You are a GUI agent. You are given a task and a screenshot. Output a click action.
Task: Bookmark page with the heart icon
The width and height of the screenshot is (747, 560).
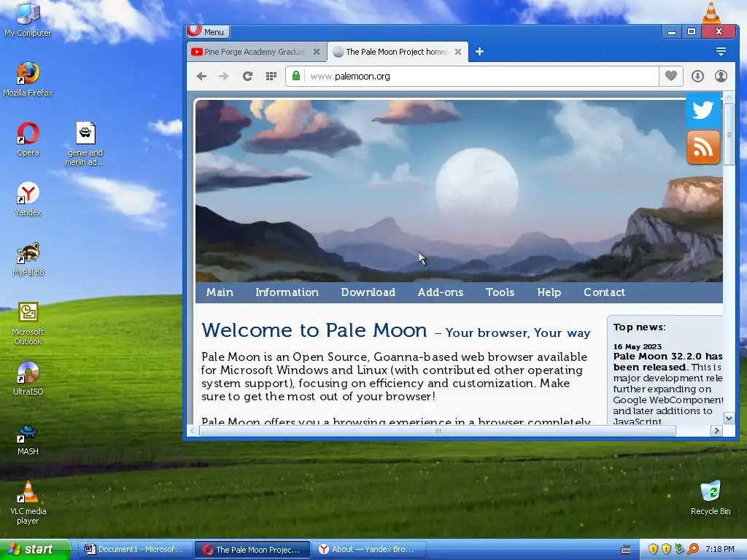click(671, 76)
